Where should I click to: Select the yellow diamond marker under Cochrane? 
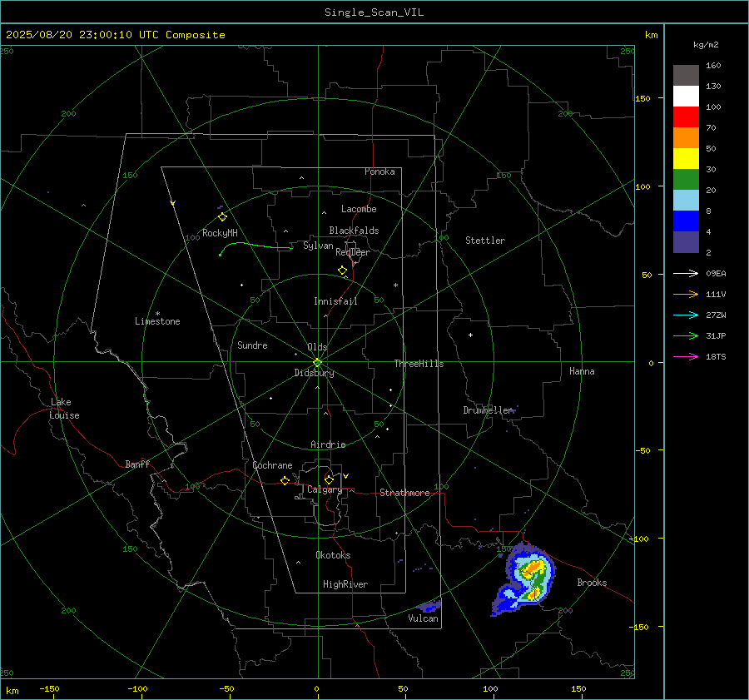(285, 480)
